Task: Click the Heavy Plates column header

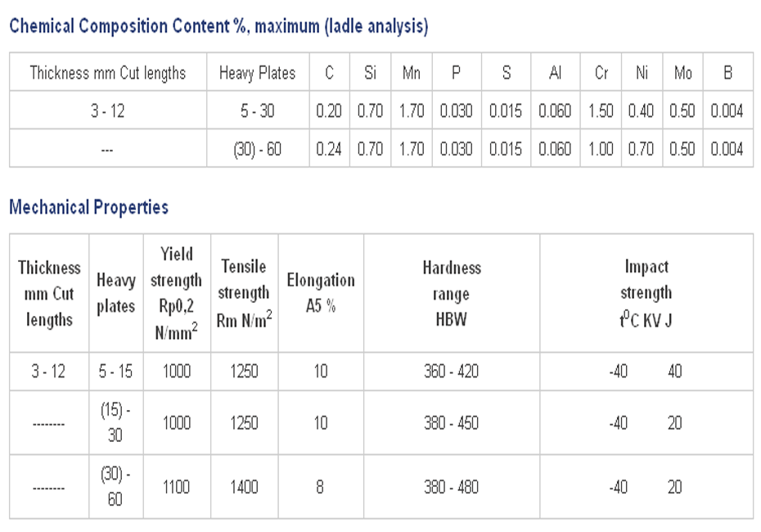Action: click(x=258, y=73)
